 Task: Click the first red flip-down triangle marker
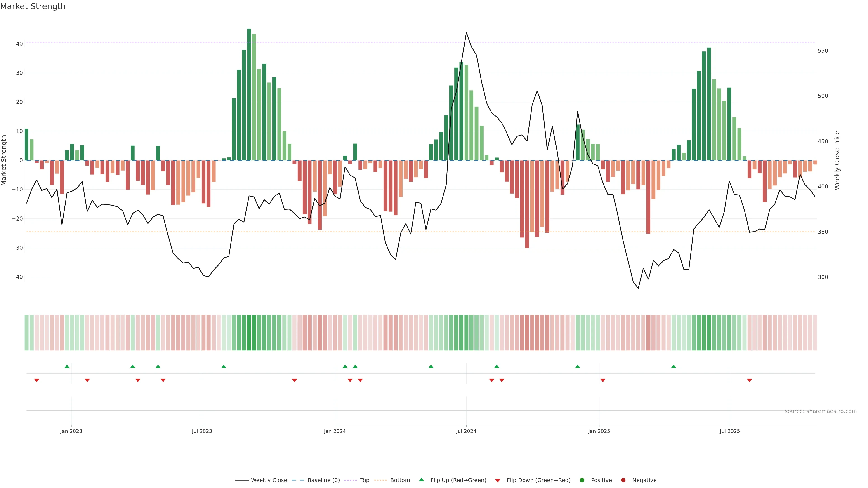click(37, 380)
